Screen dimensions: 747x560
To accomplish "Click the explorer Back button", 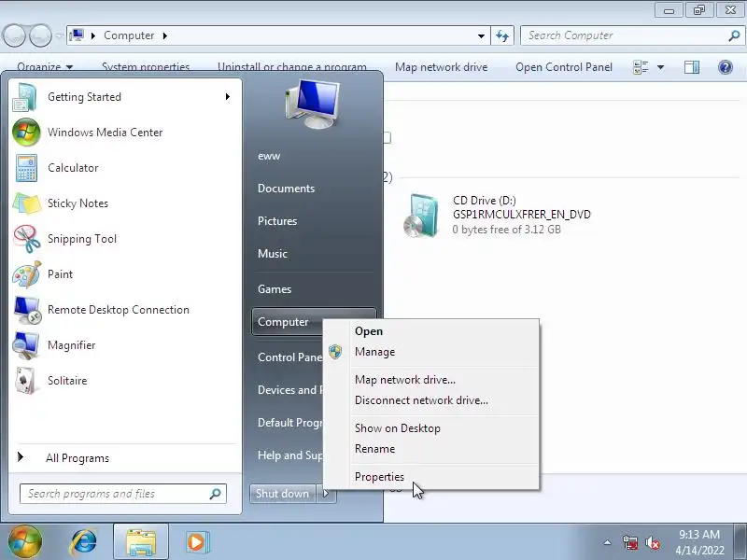I will click(x=14, y=35).
